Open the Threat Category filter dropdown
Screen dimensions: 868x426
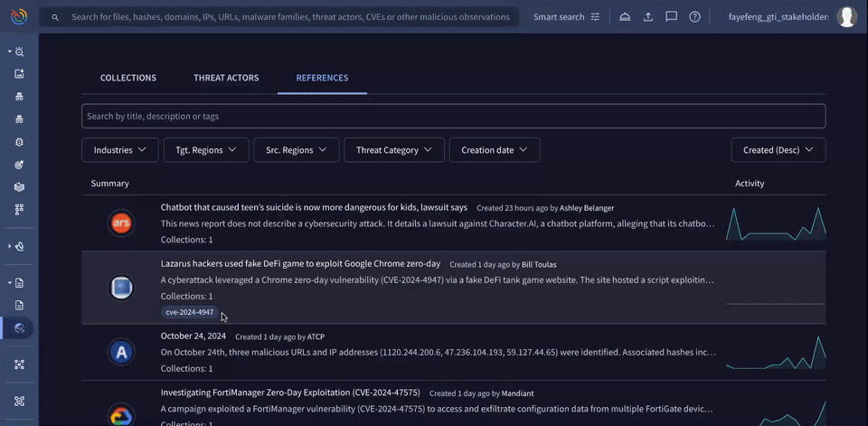pos(394,150)
